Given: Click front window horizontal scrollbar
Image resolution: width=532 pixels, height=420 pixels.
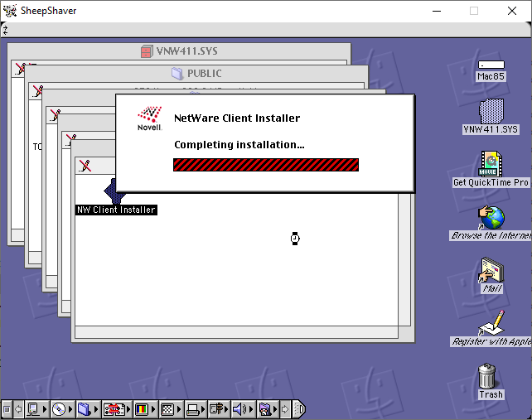Looking at the screenshot, I should click(236, 332).
